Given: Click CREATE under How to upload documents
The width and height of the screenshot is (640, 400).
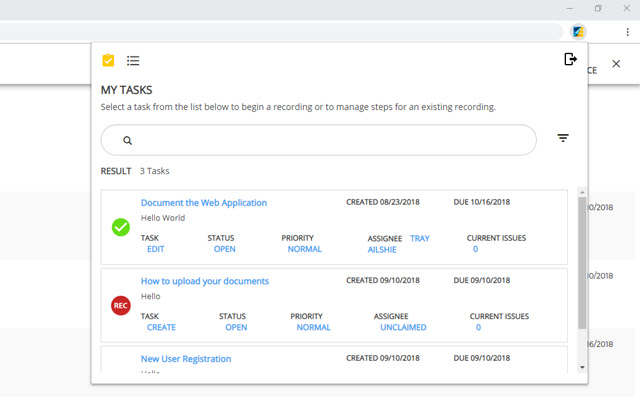Looking at the screenshot, I should (x=161, y=327).
